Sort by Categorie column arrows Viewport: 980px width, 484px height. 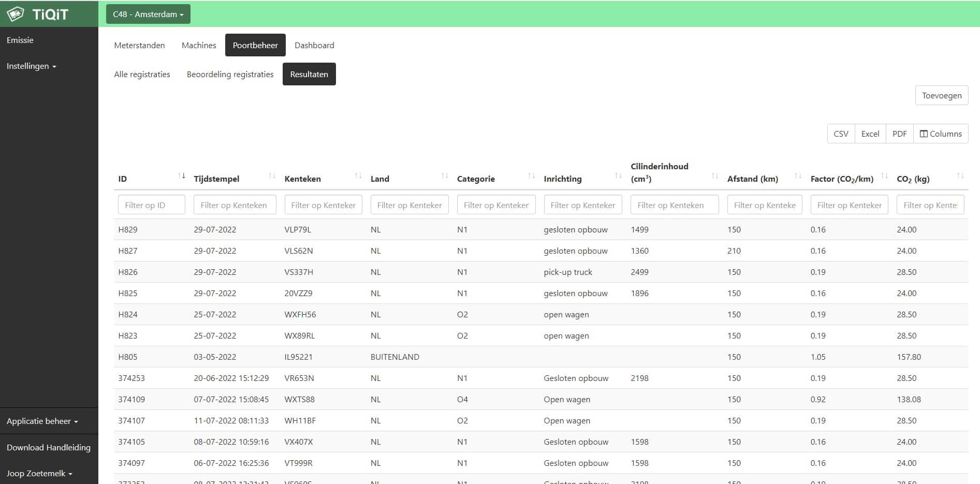(532, 176)
